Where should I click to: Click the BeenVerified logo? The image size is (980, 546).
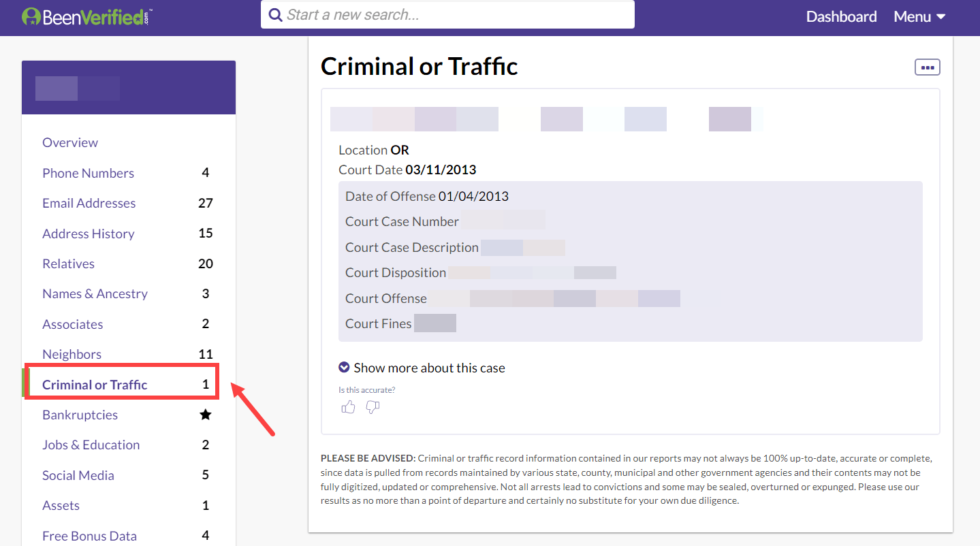(86, 16)
